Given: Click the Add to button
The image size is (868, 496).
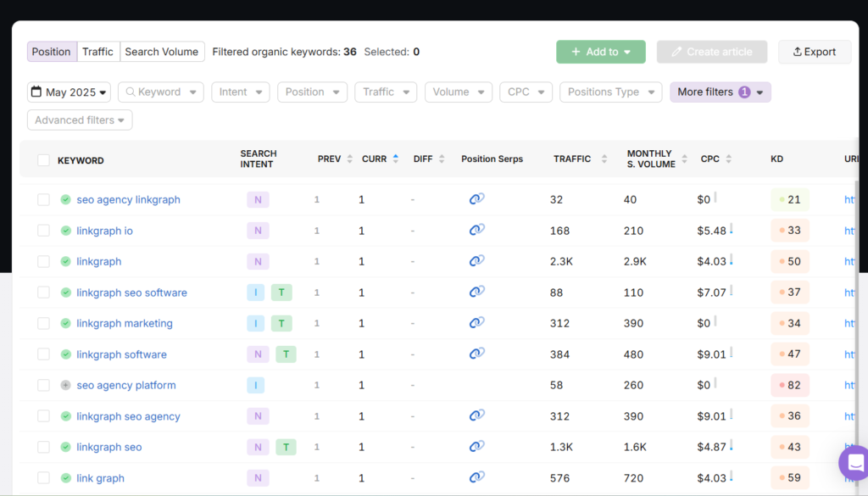Looking at the screenshot, I should 601,52.
